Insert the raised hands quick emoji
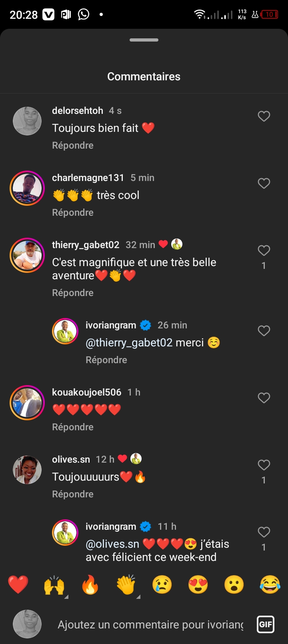The height and width of the screenshot is (644, 288). point(54,585)
